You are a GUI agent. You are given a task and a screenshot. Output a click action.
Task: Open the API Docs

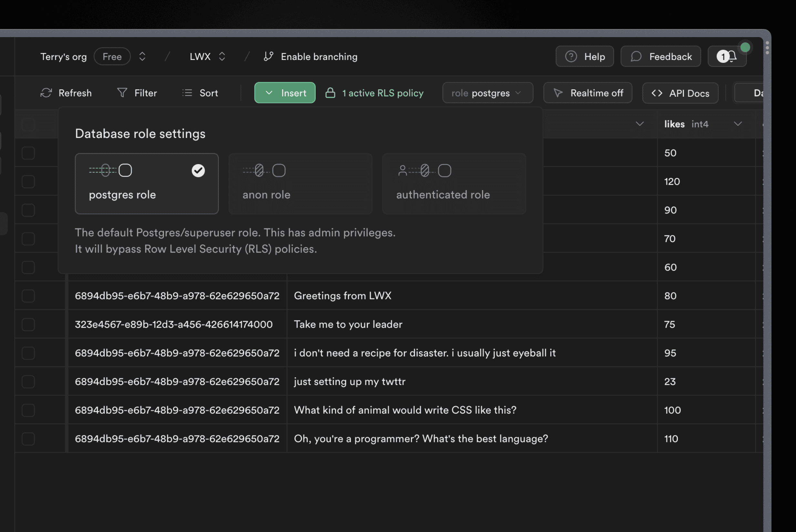(680, 93)
